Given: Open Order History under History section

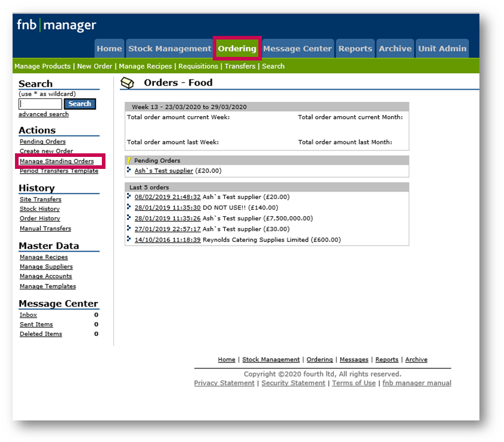Looking at the screenshot, I should [x=40, y=219].
